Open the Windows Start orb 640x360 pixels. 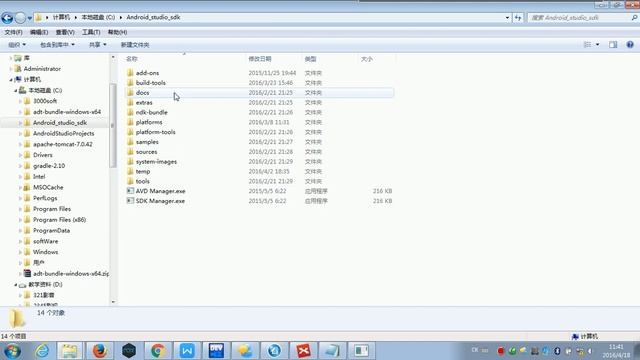pos(12,351)
